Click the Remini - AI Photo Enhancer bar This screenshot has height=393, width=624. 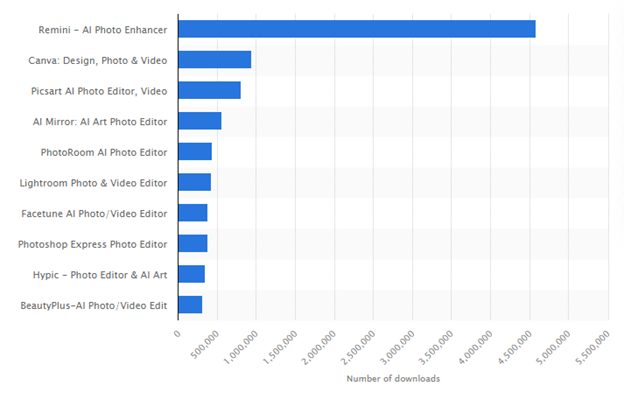357,29
